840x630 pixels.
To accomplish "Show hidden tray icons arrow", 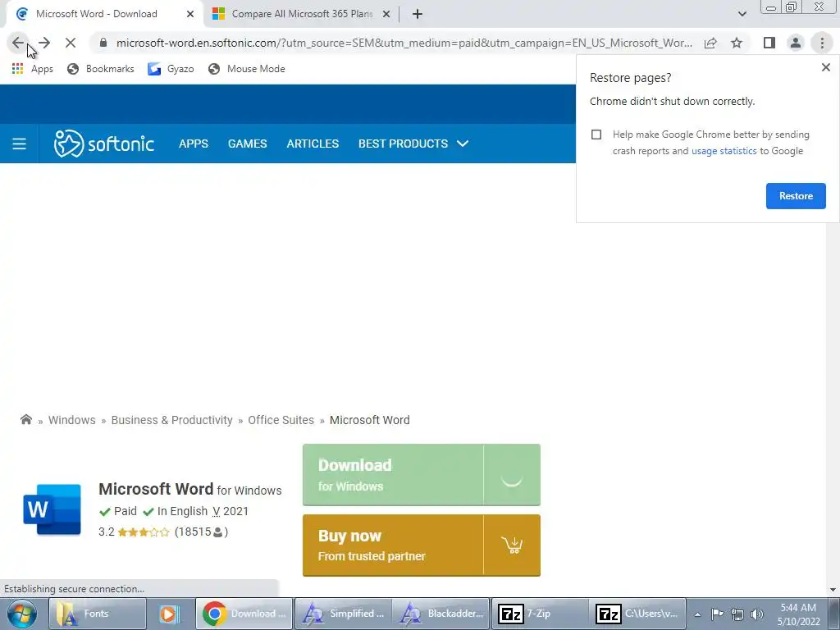I will click(697, 614).
